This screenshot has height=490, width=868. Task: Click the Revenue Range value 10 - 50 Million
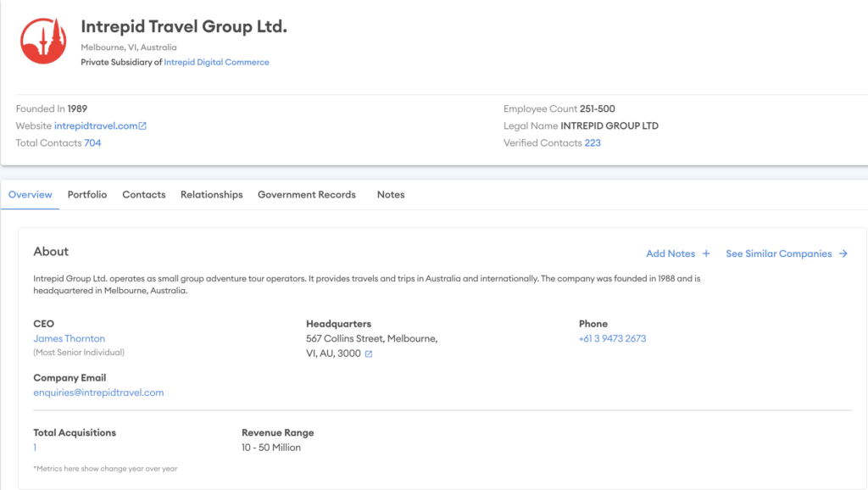[271, 448]
